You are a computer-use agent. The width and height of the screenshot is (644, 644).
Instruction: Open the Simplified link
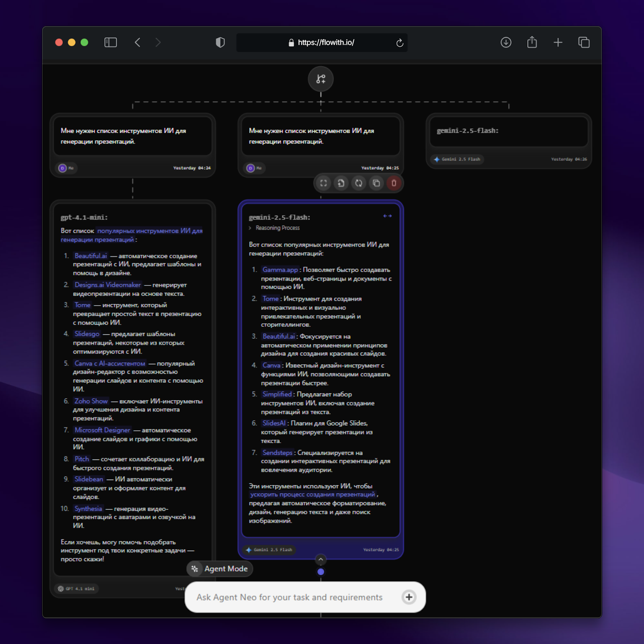277,394
